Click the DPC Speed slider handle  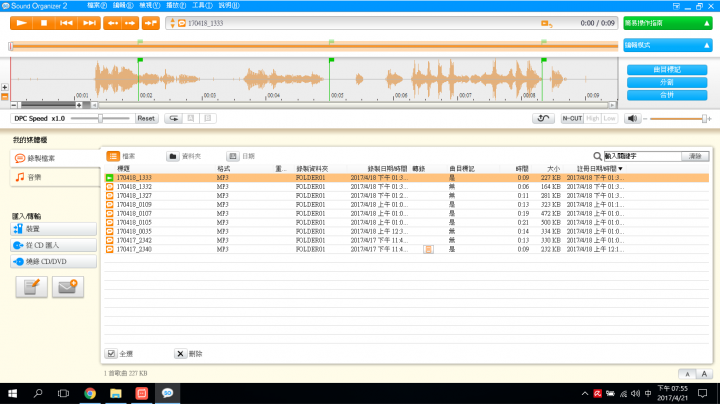tap(100, 118)
